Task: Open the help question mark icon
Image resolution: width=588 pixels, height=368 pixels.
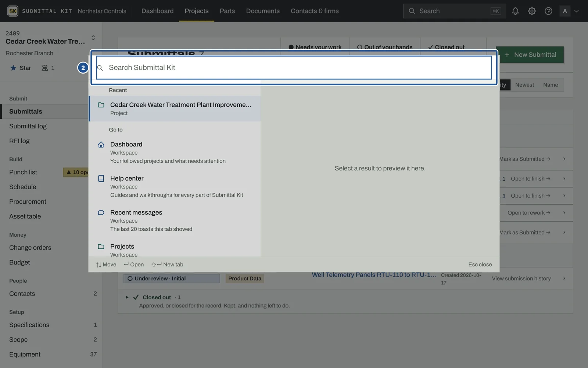Action: click(x=548, y=11)
